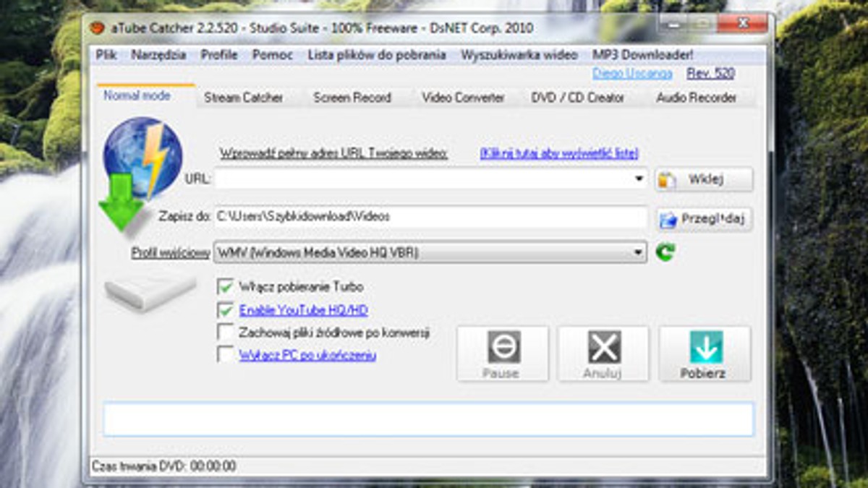Viewport: 868px width, 488px height.
Task: Expand the URL history dropdown arrow
Action: [639, 179]
